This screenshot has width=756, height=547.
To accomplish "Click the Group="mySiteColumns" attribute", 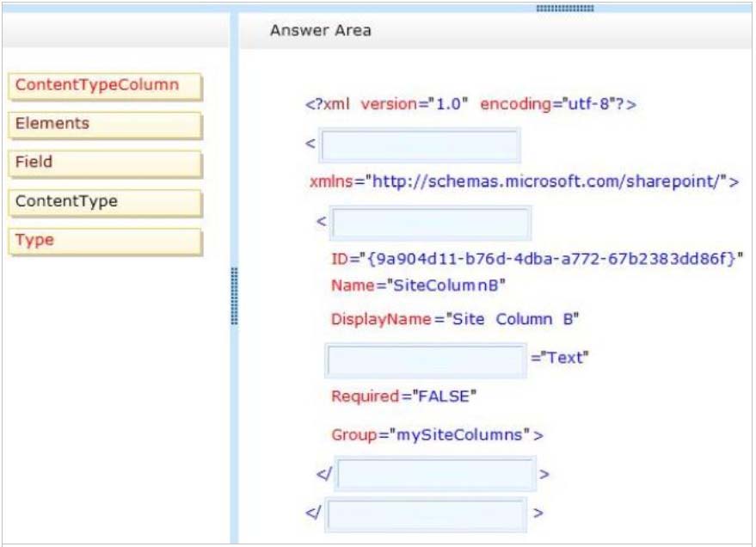I will tap(436, 435).
